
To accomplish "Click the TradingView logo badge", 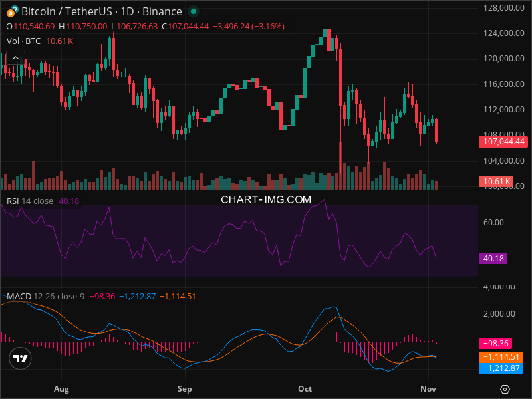I will pyautogui.click(x=21, y=358).
